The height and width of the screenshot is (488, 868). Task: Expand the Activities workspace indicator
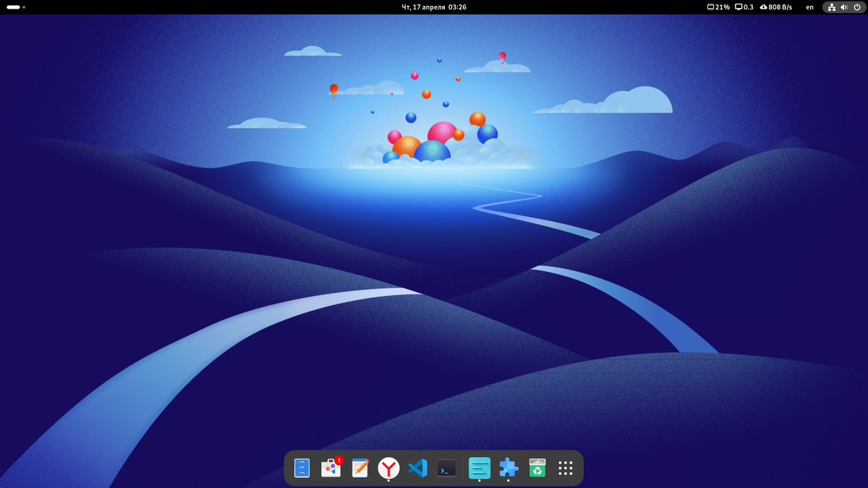click(14, 7)
